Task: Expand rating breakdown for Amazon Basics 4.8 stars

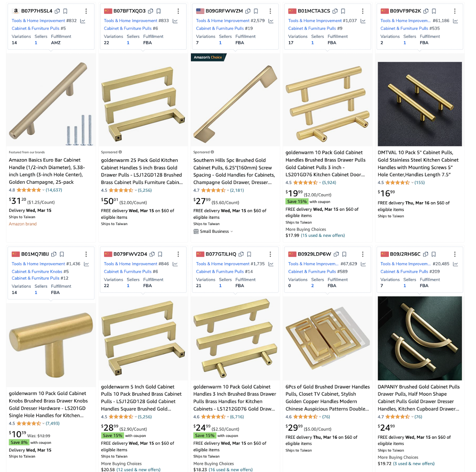Action: click(x=43, y=190)
